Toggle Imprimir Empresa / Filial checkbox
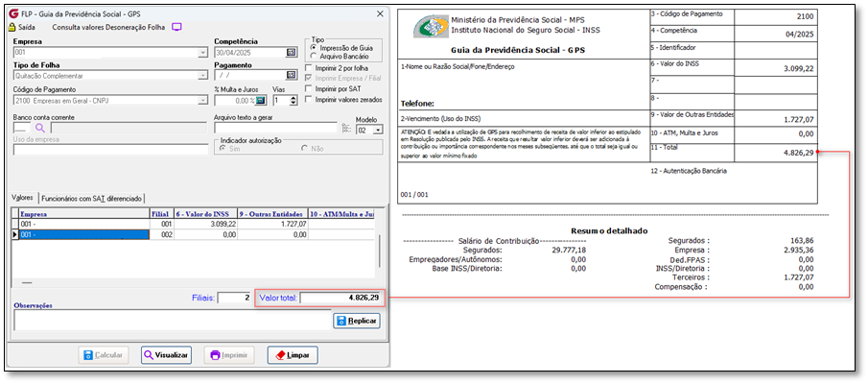This screenshot has width=868, height=384. pos(309,78)
